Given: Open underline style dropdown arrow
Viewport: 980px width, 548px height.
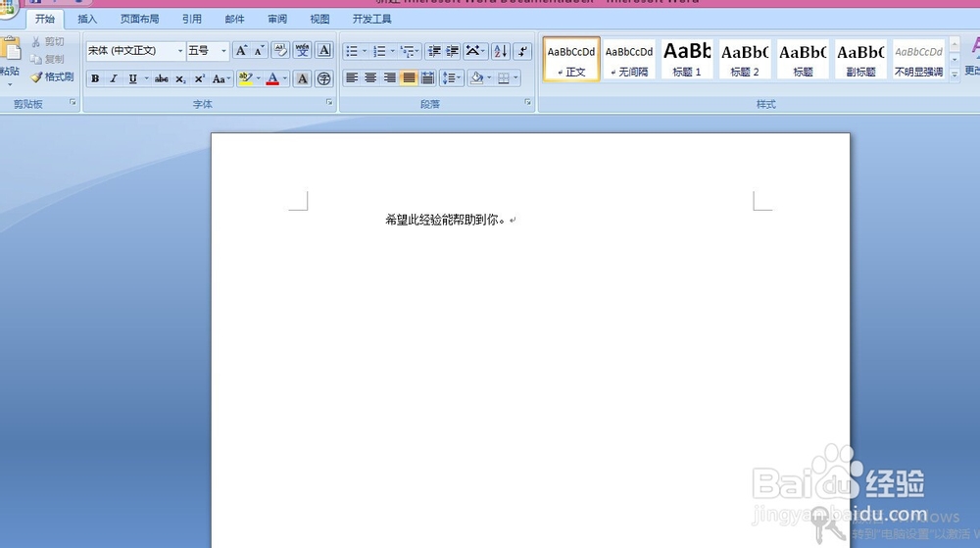Looking at the screenshot, I should (x=147, y=78).
